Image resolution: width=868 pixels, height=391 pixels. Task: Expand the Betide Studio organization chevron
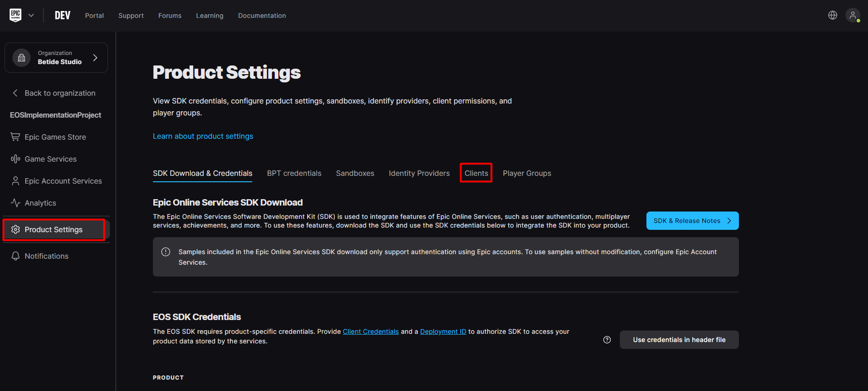pyautogui.click(x=95, y=58)
